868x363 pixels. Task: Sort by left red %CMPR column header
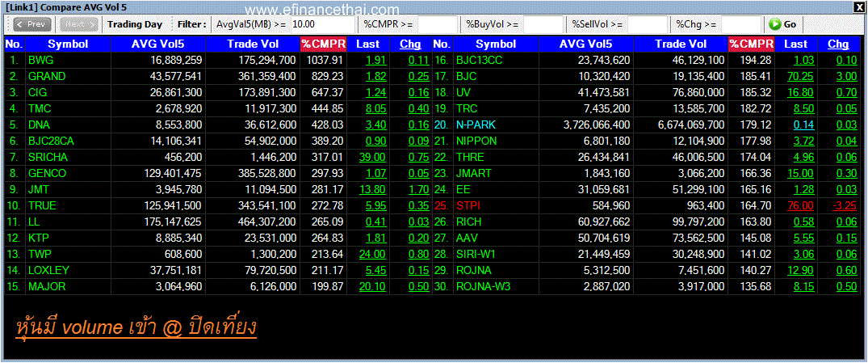click(x=323, y=44)
